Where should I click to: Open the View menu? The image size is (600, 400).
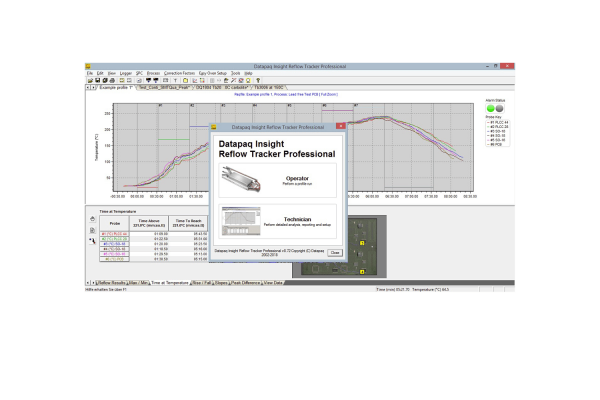point(112,73)
